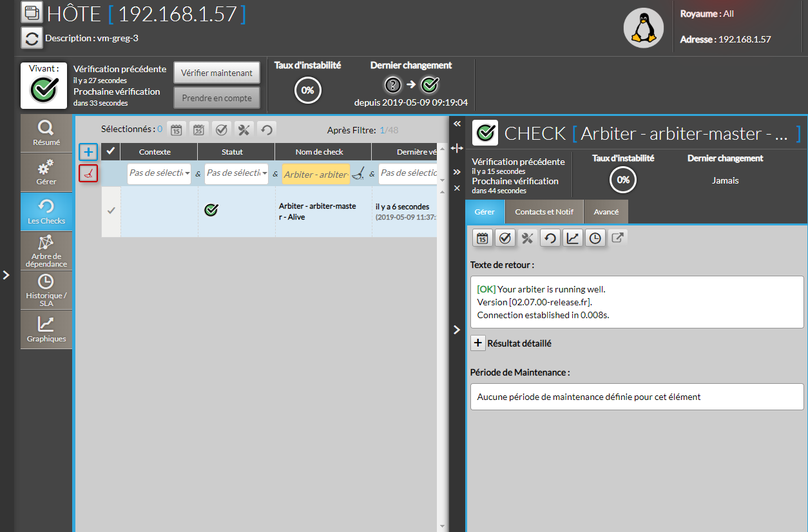Image resolution: width=808 pixels, height=532 pixels.
Task: Toggle the select-all checkbox in table header
Action: [x=111, y=151]
